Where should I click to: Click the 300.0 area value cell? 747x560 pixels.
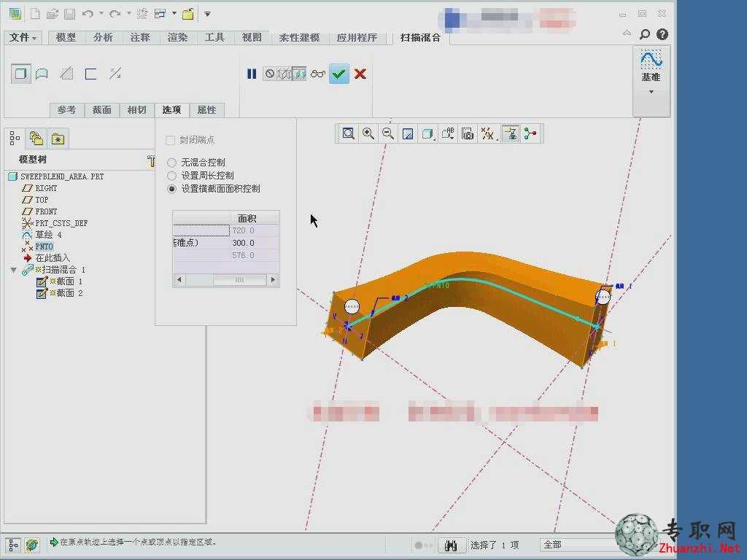(254, 243)
